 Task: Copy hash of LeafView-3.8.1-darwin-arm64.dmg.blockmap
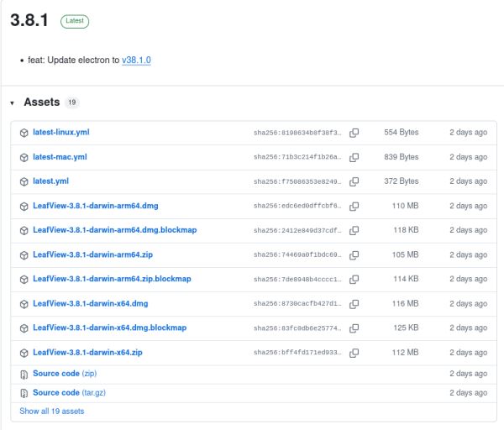[x=354, y=230]
